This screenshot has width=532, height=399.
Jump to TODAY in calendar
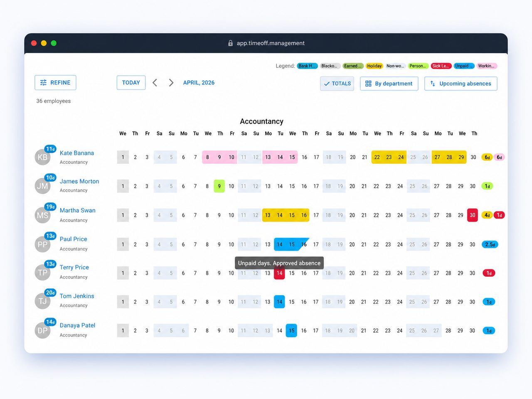coord(131,83)
